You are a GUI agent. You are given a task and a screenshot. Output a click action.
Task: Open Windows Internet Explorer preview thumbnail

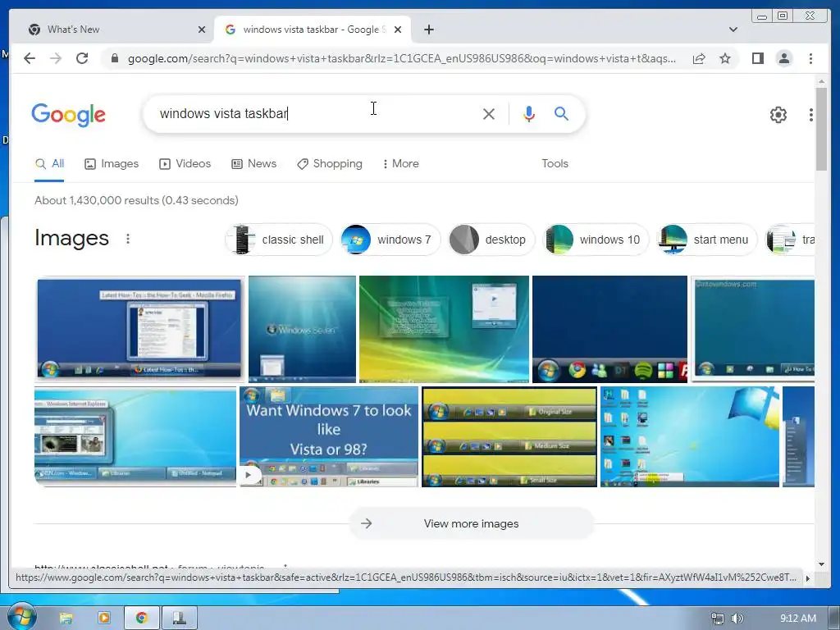135,436
